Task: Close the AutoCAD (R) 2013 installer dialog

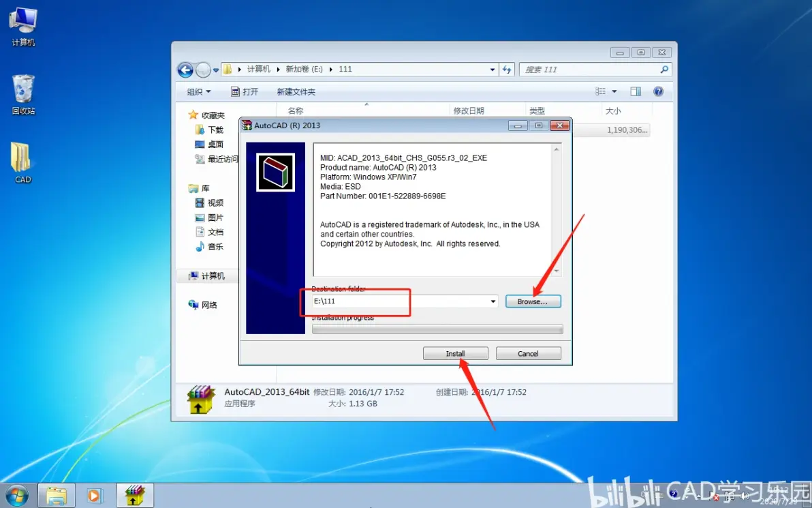Action: pyautogui.click(x=560, y=125)
